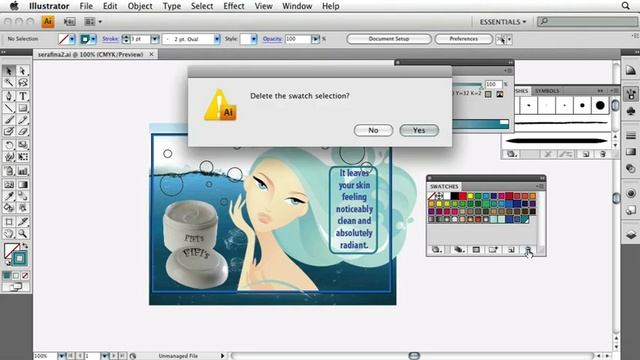Click the Opacity link label

[272, 39]
